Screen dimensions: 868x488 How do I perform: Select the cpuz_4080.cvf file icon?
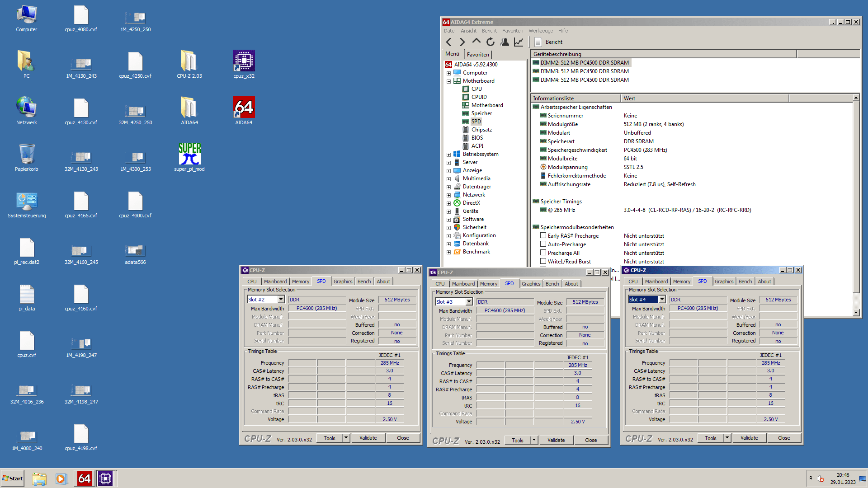(81, 19)
